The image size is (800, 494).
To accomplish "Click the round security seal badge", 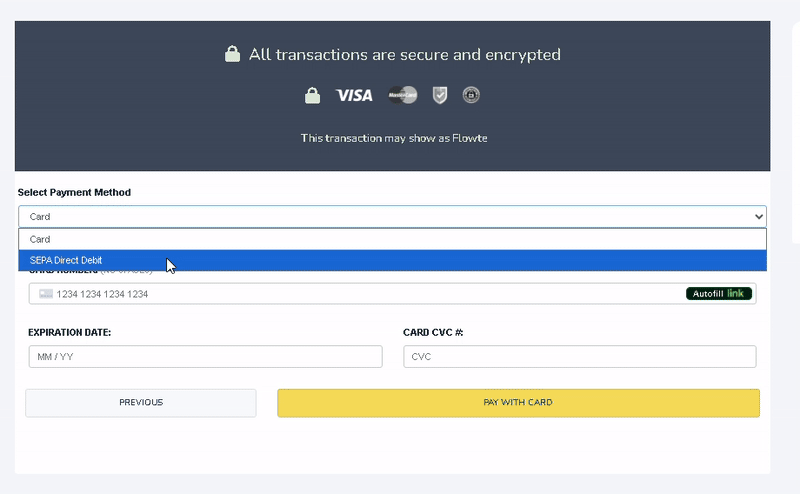I will 471,95.
